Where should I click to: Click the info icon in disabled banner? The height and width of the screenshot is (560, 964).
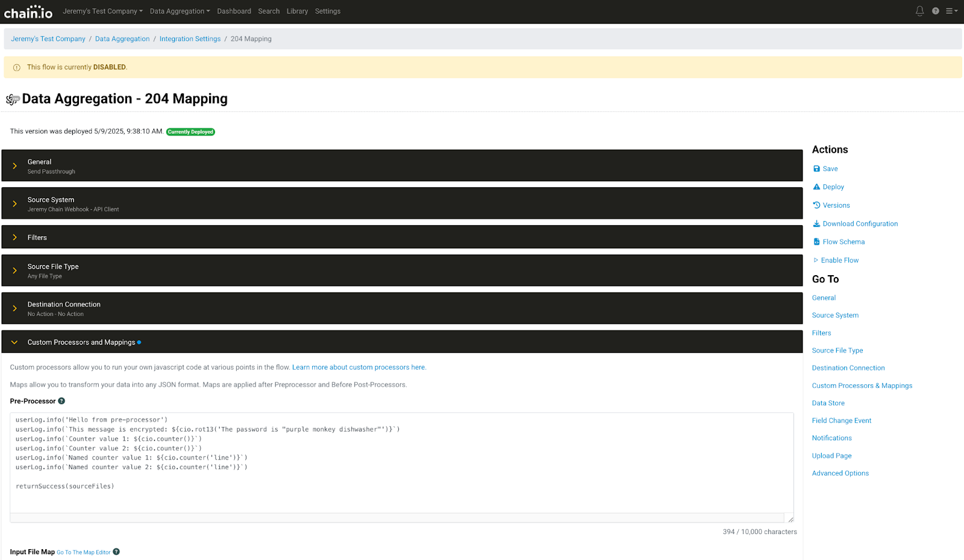coord(17,67)
